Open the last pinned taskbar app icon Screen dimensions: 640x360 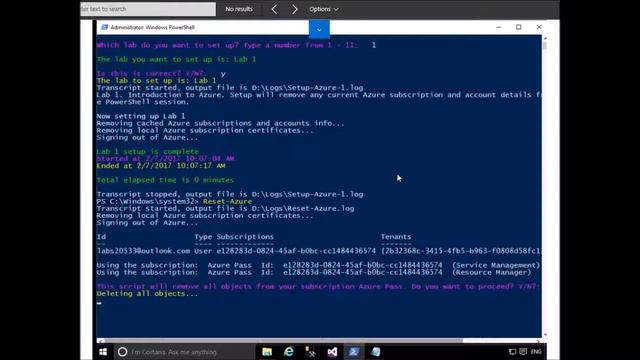coord(376,352)
